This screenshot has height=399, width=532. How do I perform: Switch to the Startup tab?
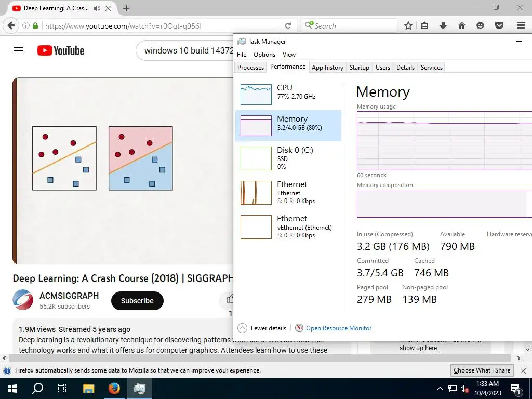[x=360, y=67]
